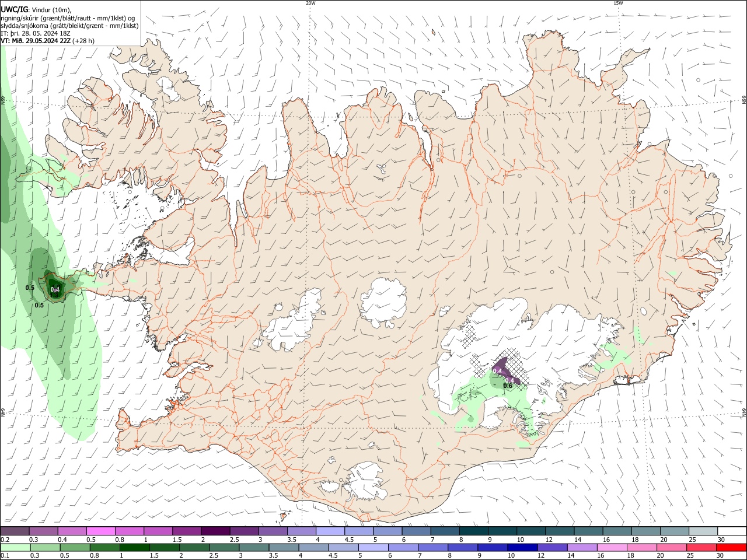Image resolution: width=747 pixels, height=560 pixels.
Task: Click the deep navy 10–12 swatch on lower scale
Action: tap(522, 547)
